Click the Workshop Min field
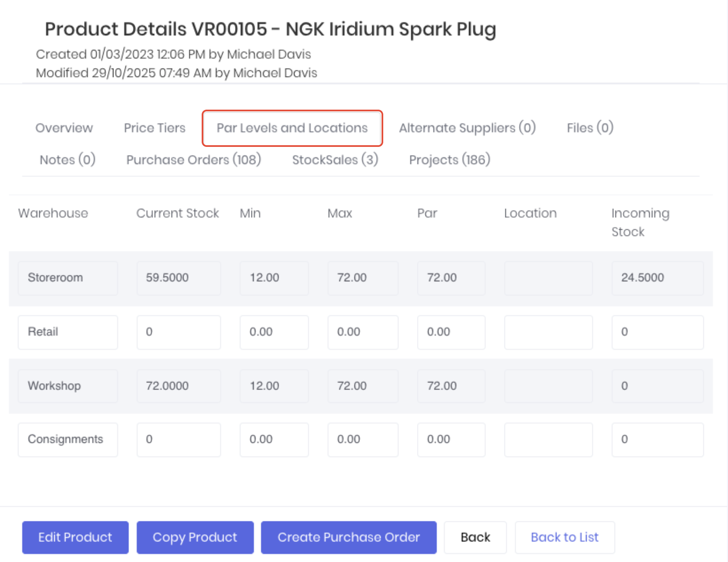This screenshot has width=728, height=562. pos(274,386)
